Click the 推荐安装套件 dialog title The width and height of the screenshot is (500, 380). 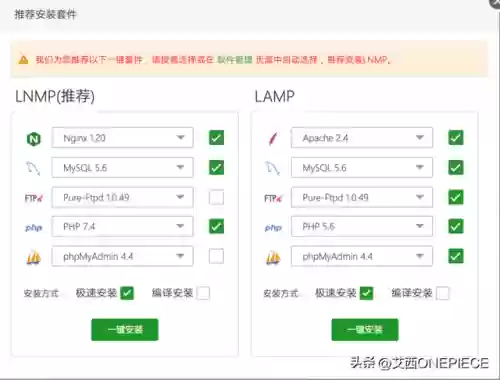[x=45, y=15]
